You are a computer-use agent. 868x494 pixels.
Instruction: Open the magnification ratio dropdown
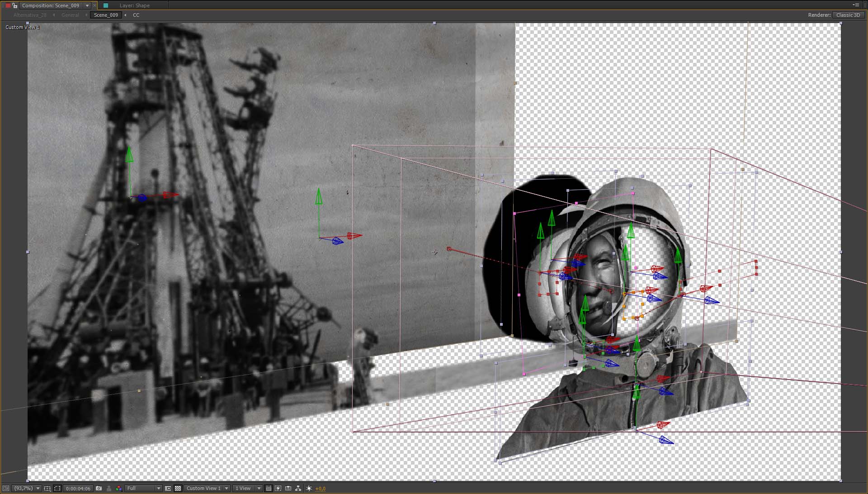pyautogui.click(x=27, y=488)
